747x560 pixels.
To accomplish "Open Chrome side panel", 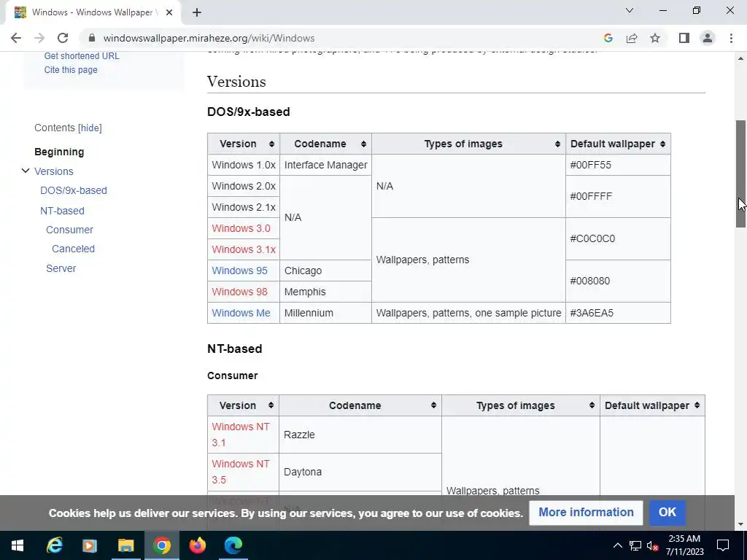I will (684, 38).
